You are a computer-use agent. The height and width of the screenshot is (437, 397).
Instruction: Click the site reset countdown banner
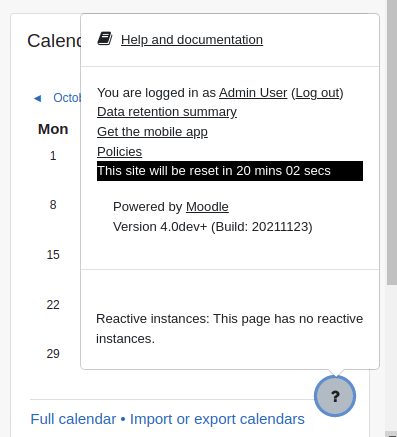tap(230, 171)
